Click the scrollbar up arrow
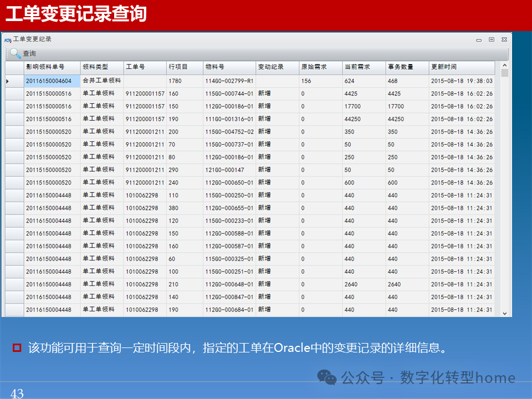The height and width of the screenshot is (399, 532). [x=504, y=65]
